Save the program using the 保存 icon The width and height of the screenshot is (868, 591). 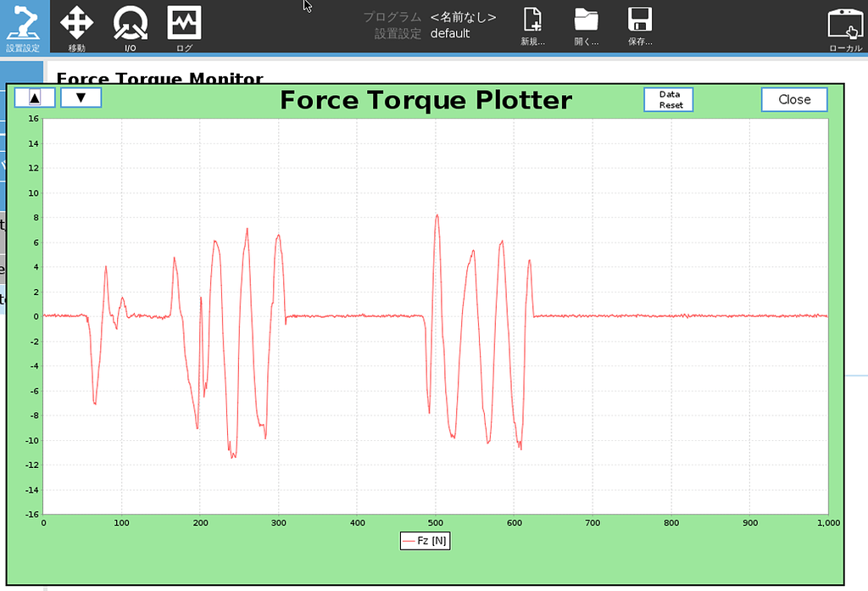pos(639,25)
